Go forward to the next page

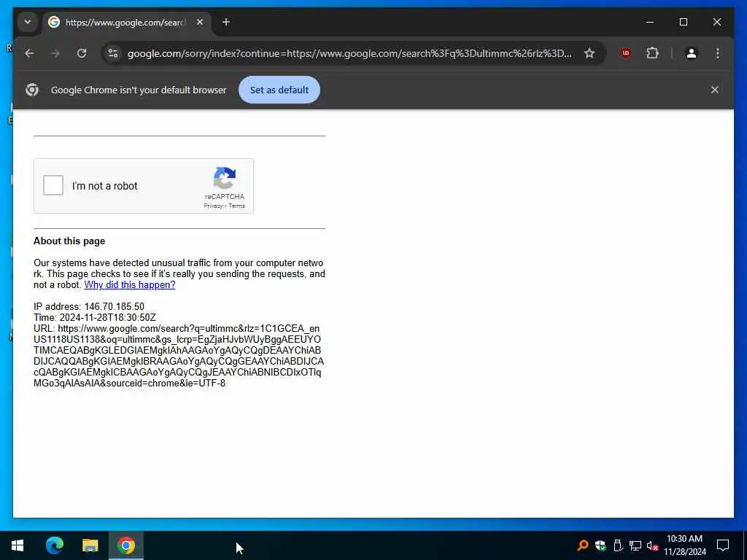coord(55,53)
